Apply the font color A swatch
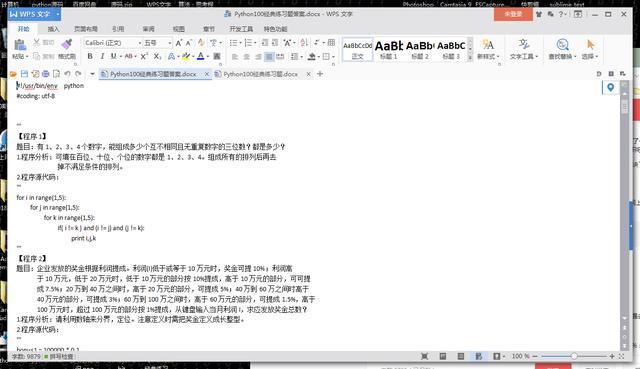The image size is (640, 369). point(200,56)
